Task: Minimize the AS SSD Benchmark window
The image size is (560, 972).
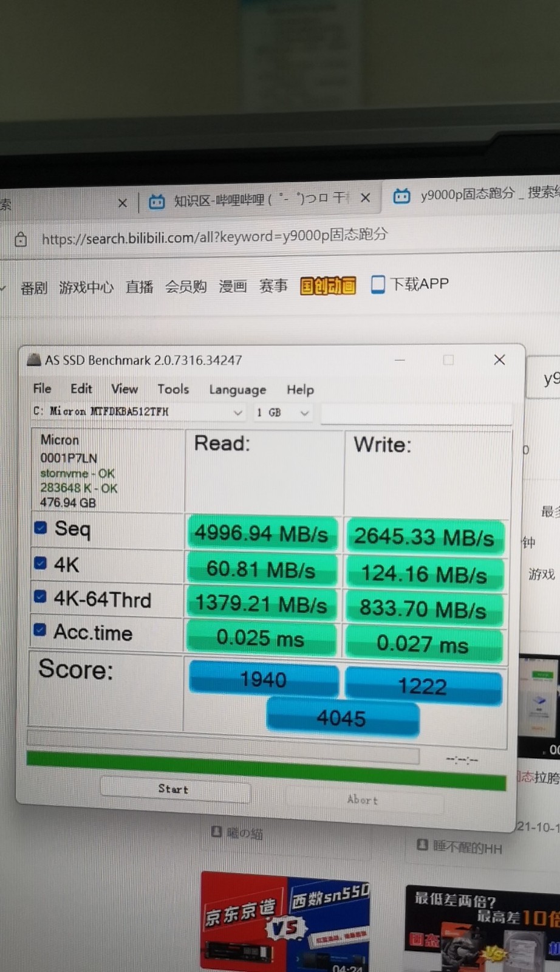Action: (x=400, y=360)
